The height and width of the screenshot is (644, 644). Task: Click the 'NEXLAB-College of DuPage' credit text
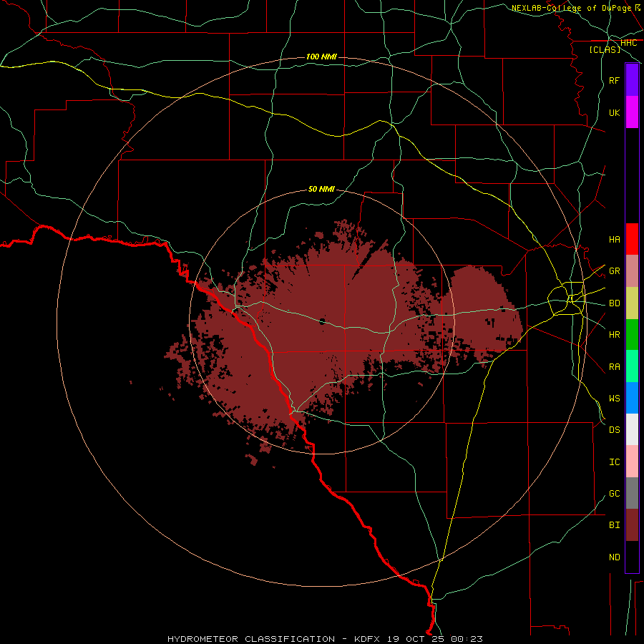tap(571, 8)
